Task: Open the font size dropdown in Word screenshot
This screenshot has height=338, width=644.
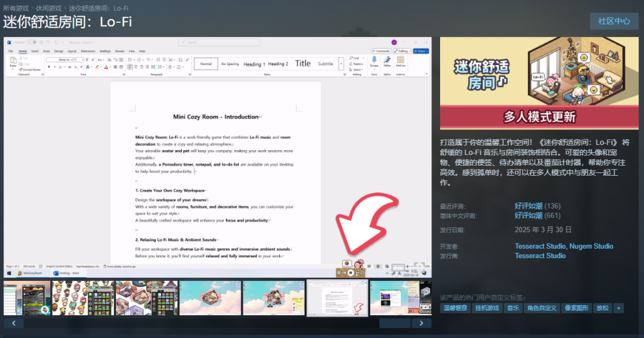Action: coord(83,60)
